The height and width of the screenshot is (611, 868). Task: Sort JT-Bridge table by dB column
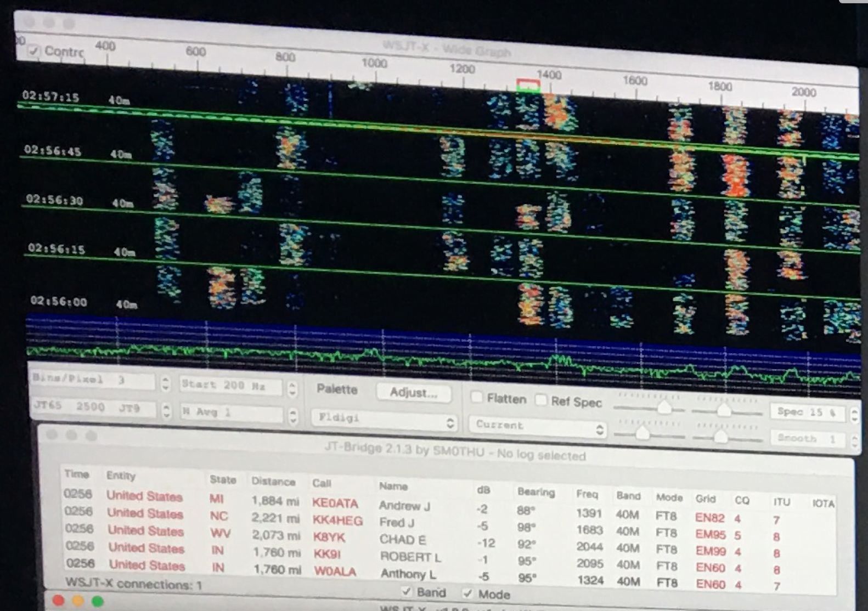483,490
